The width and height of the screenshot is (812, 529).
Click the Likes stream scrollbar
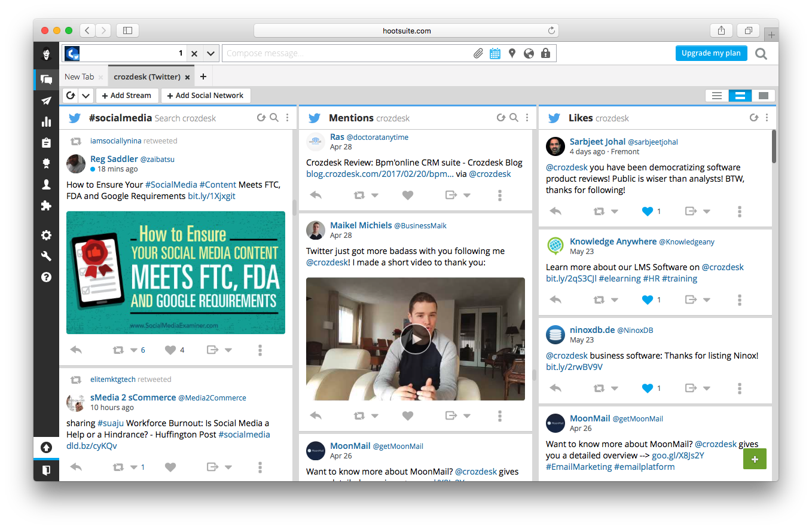point(774,146)
